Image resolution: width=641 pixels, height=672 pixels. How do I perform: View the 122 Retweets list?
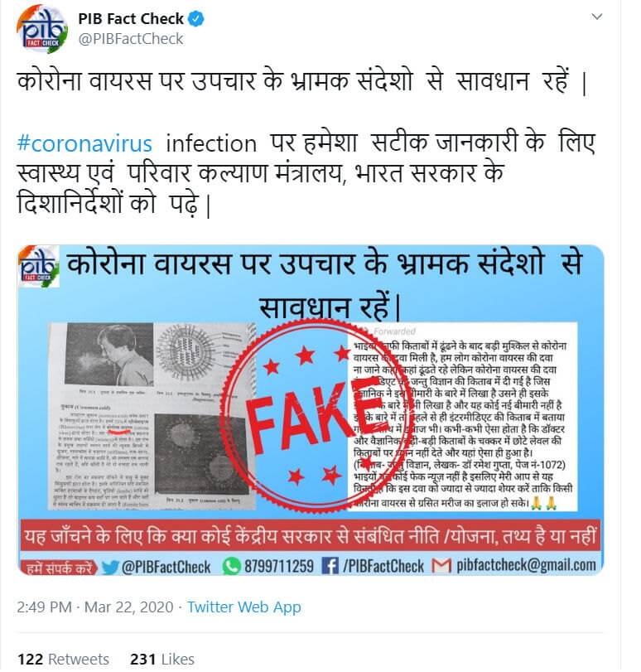click(x=63, y=659)
